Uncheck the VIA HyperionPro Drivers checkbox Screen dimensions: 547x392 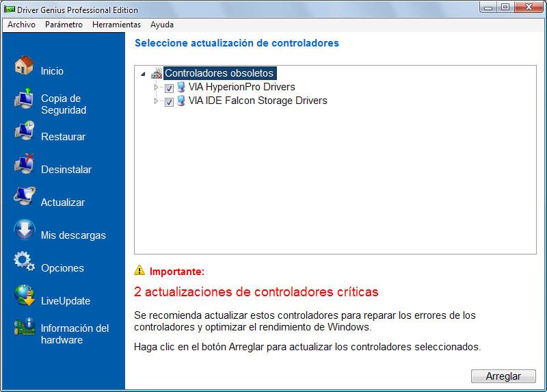pos(169,88)
